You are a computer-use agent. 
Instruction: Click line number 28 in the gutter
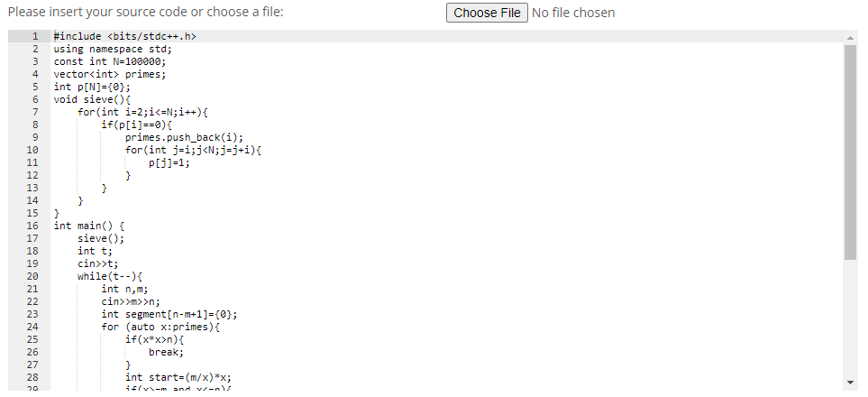pos(32,377)
